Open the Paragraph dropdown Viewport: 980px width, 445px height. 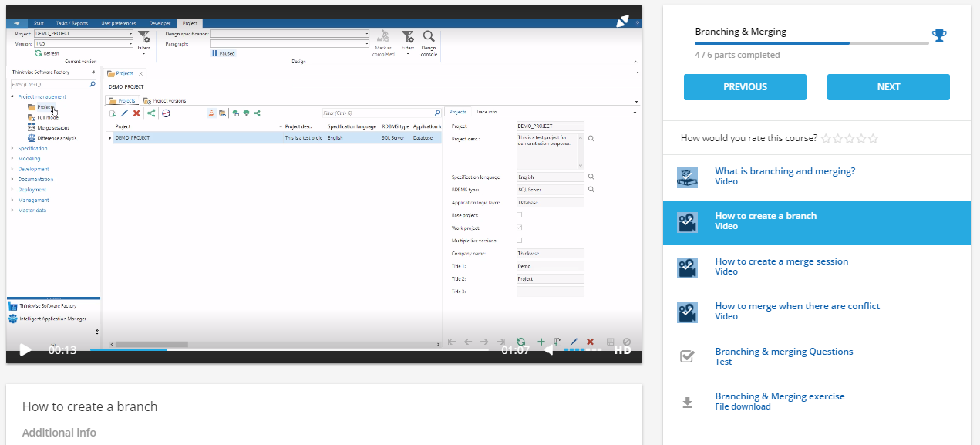click(x=290, y=44)
